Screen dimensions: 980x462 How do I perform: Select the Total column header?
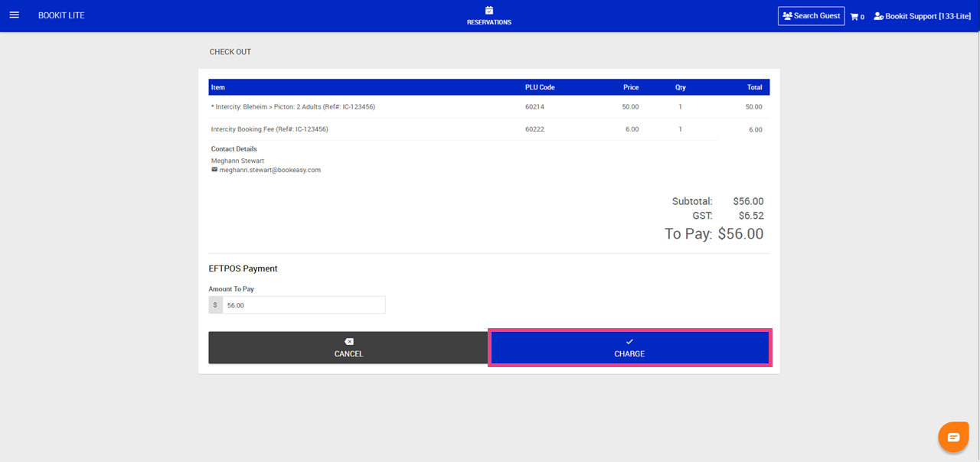[755, 87]
